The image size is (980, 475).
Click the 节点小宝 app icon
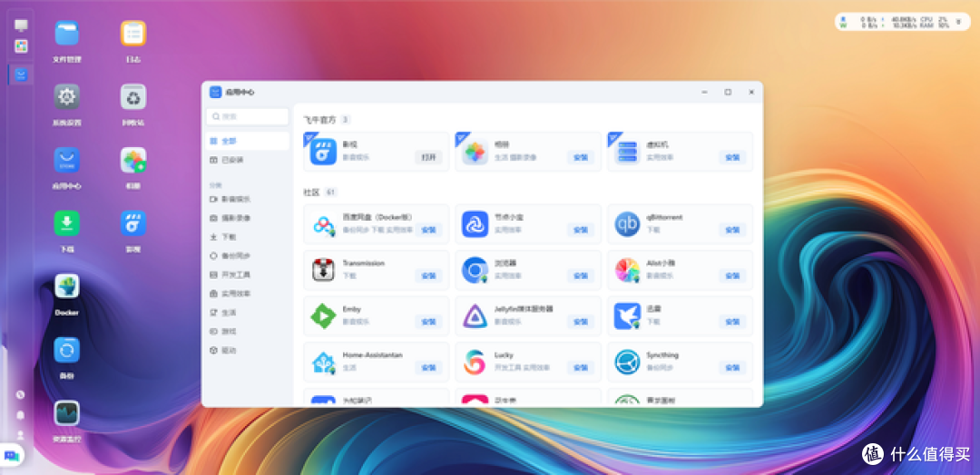tap(475, 224)
